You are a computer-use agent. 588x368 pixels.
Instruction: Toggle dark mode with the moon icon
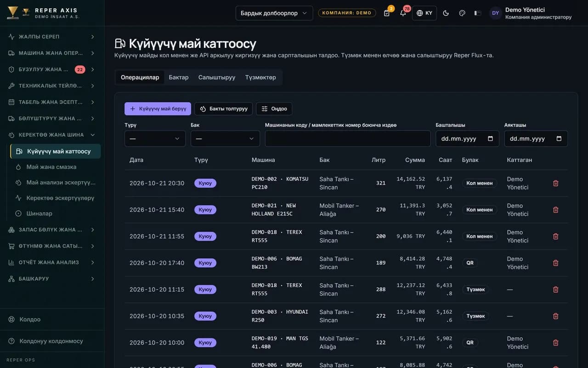click(x=446, y=13)
